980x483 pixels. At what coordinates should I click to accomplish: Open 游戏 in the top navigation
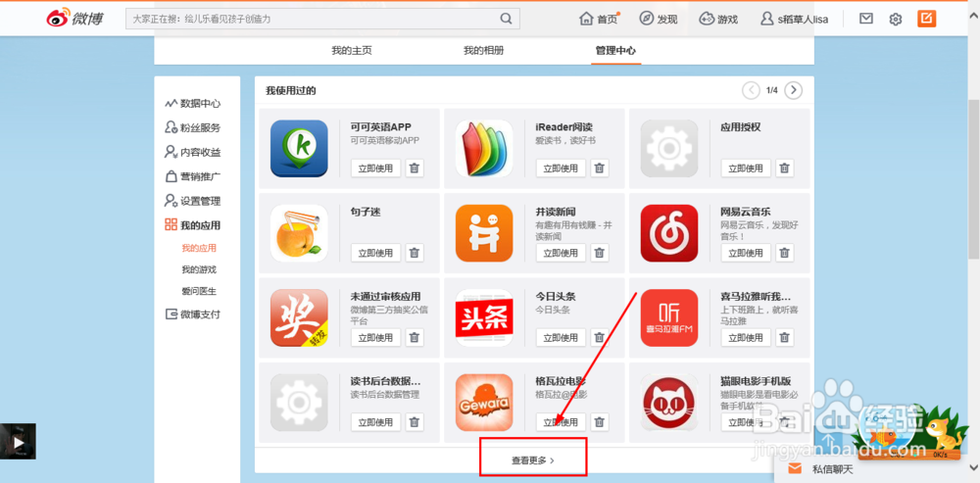click(718, 19)
